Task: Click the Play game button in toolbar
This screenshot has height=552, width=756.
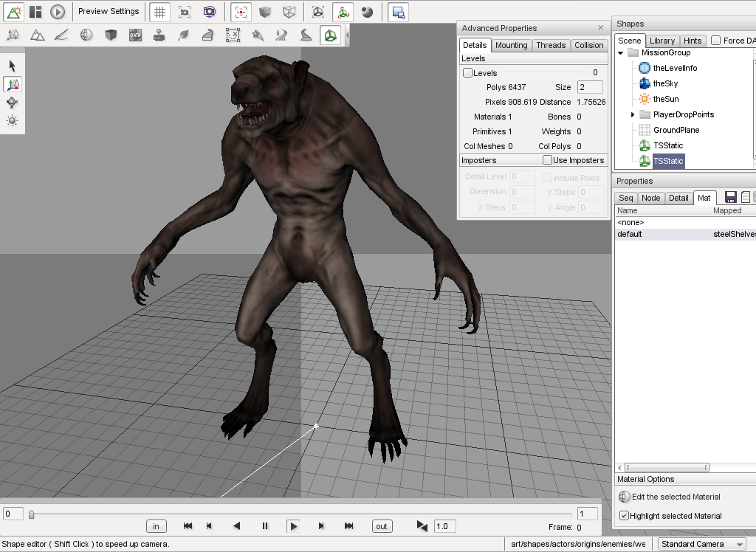Action: (58, 12)
